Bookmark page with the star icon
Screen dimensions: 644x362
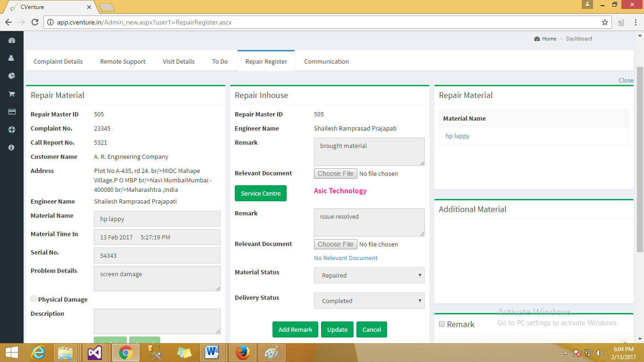604,22
